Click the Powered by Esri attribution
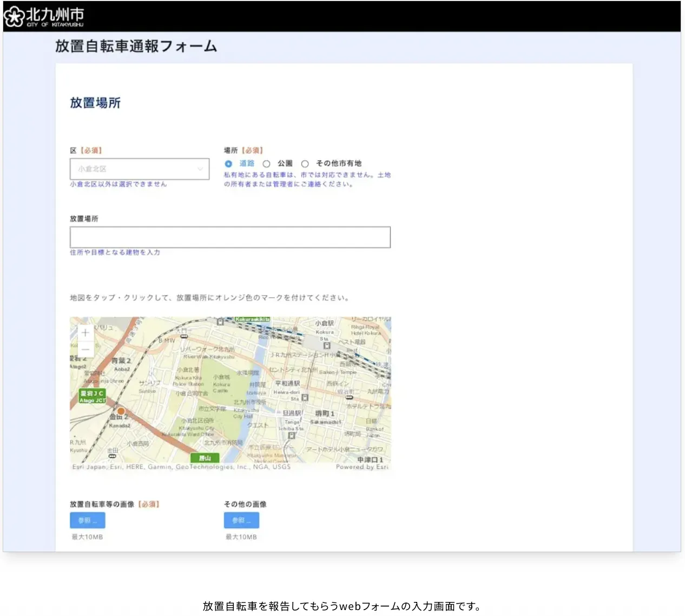Viewport: 685px width, 616px height. [362, 467]
